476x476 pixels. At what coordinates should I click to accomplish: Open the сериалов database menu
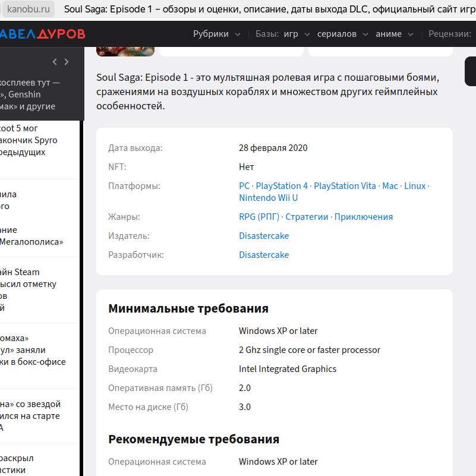(337, 34)
